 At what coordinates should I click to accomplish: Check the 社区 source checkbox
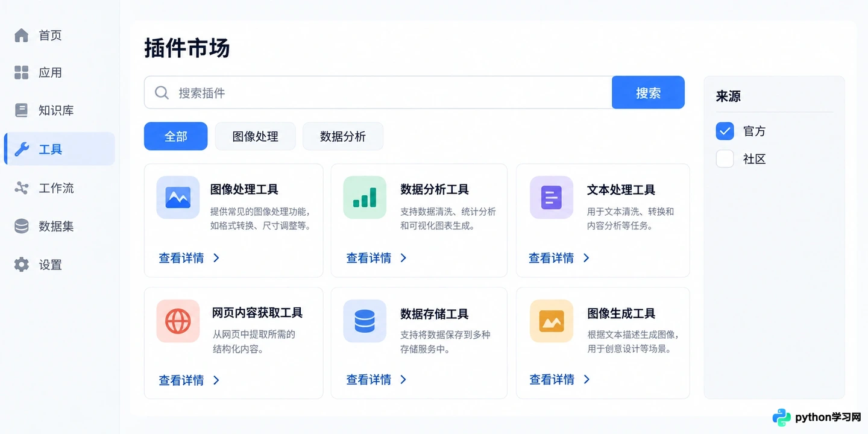pos(725,159)
